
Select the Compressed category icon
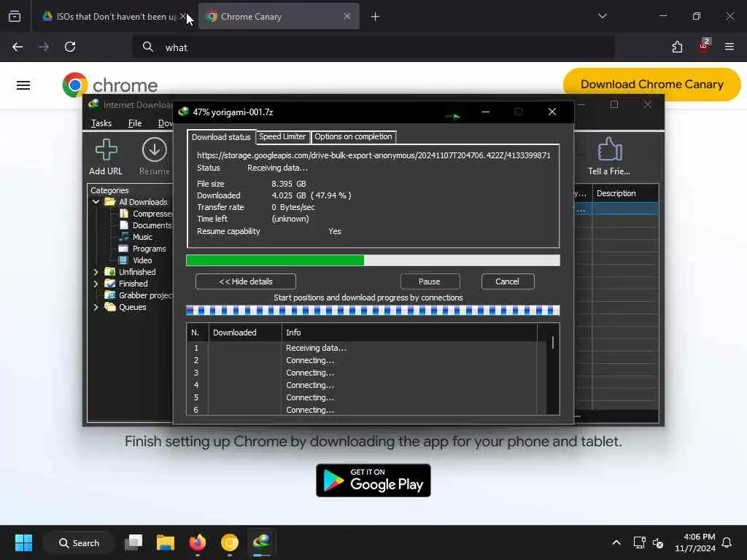tap(124, 214)
